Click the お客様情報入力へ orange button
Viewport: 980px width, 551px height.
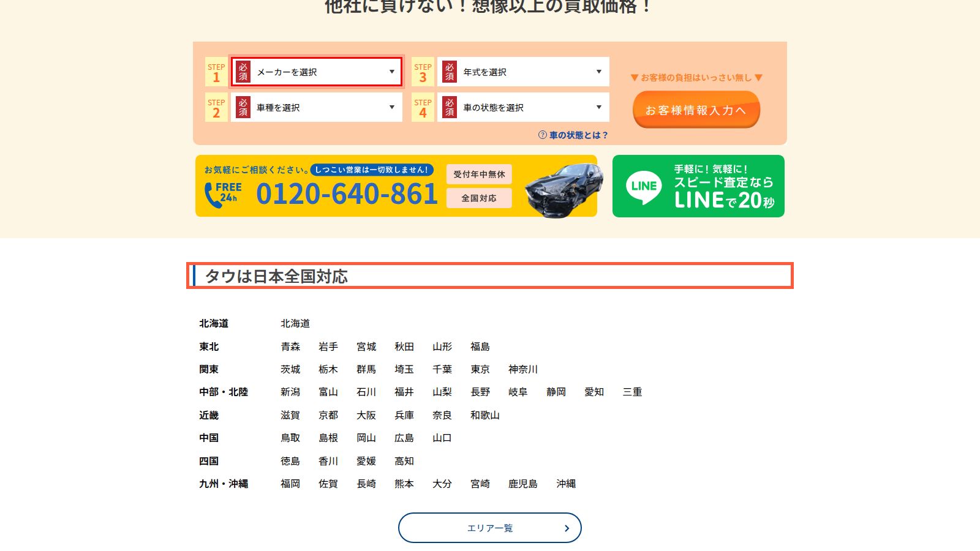click(696, 110)
